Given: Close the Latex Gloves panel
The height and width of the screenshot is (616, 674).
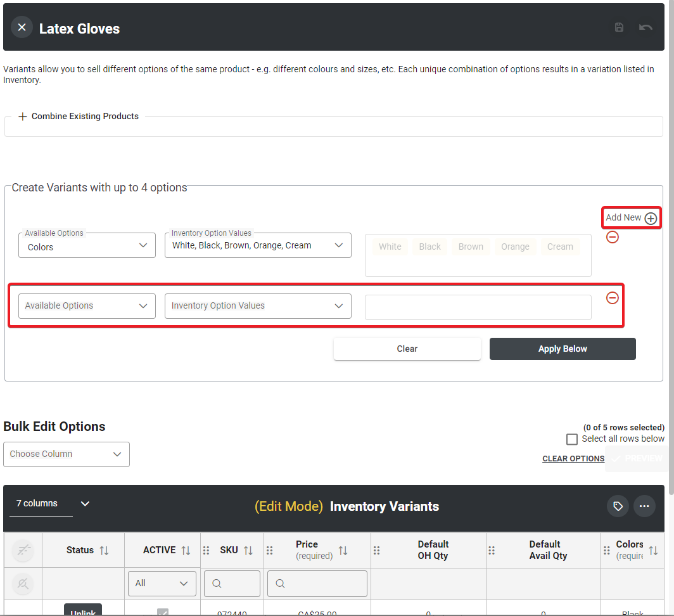Looking at the screenshot, I should (x=22, y=27).
